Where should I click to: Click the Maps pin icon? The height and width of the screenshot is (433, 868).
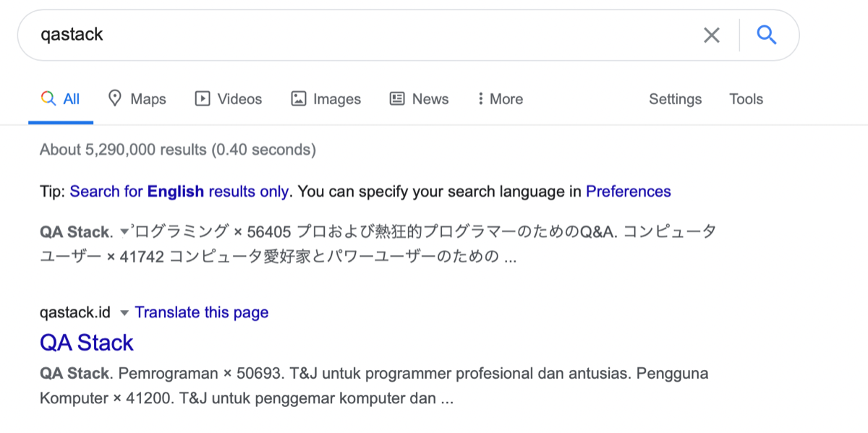click(114, 98)
